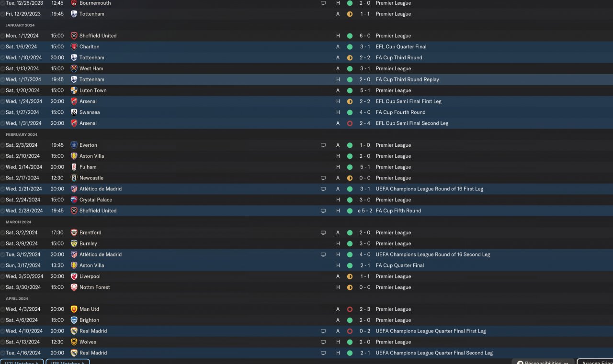
Task: Click the Charlton club badge icon
Action: pyautogui.click(x=74, y=47)
